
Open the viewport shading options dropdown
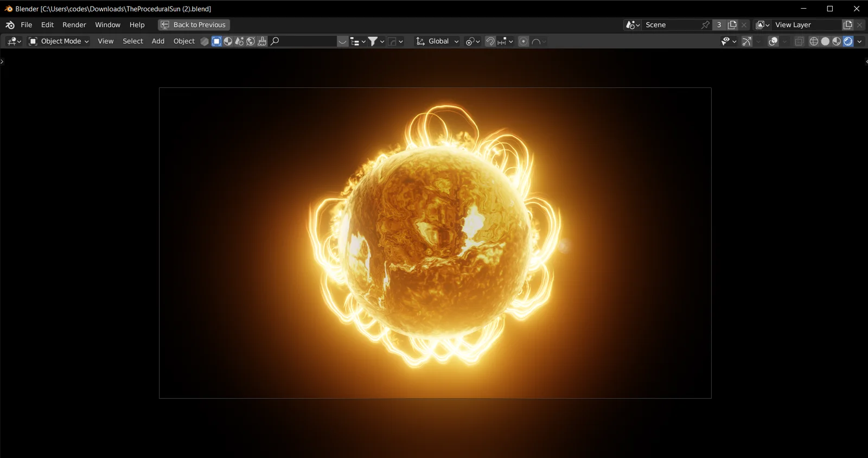click(x=859, y=41)
